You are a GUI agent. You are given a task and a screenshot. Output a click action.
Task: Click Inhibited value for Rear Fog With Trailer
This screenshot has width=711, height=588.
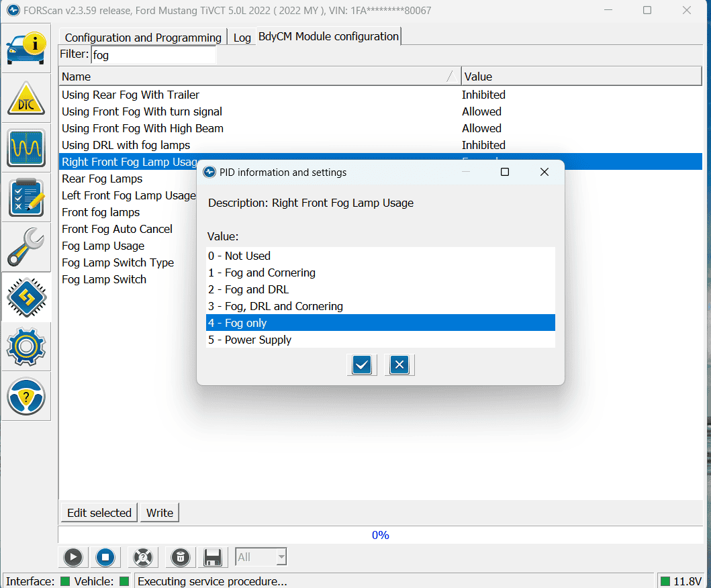[483, 95]
